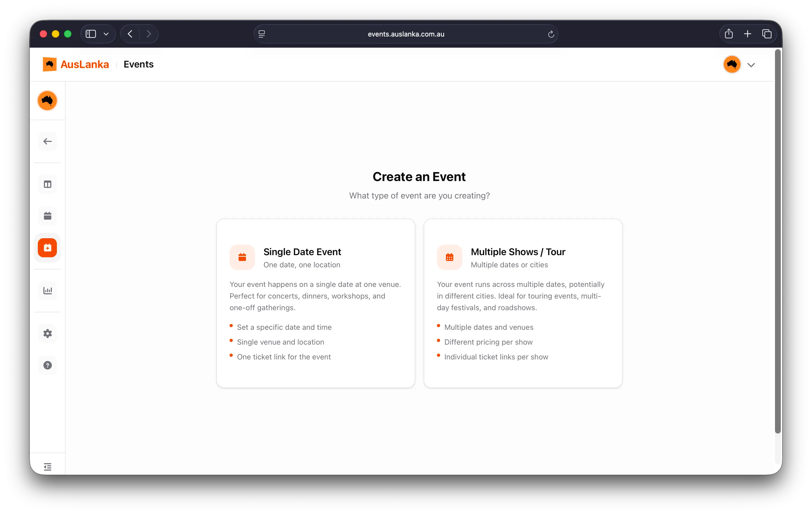Click the address bar URL field

click(406, 34)
